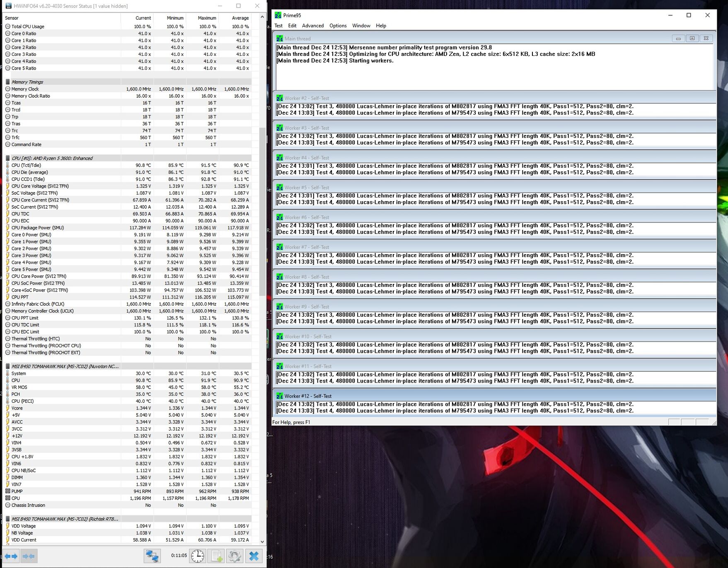
Task: Select the Infinity Fabric Clock (FCLK) row
Action: (x=128, y=304)
